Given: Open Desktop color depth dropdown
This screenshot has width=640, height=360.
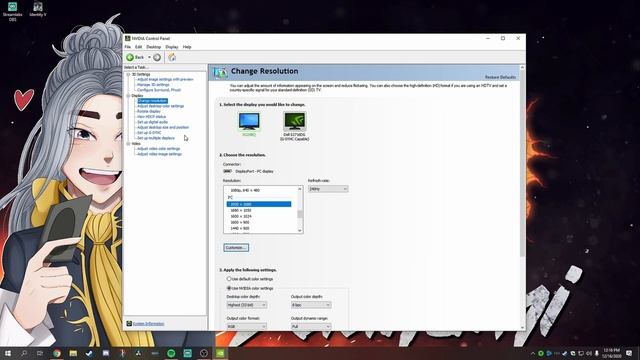Looking at the screenshot, I should click(x=247, y=305).
